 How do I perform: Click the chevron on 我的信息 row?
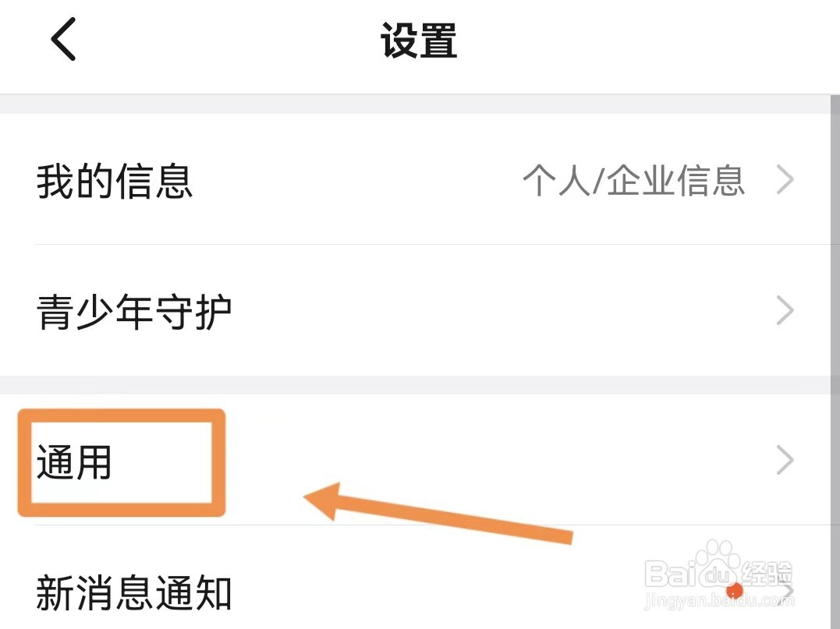pos(785,181)
